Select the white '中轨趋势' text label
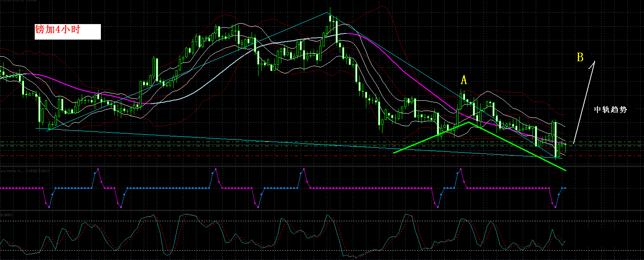The width and height of the screenshot is (644, 260). [611, 109]
